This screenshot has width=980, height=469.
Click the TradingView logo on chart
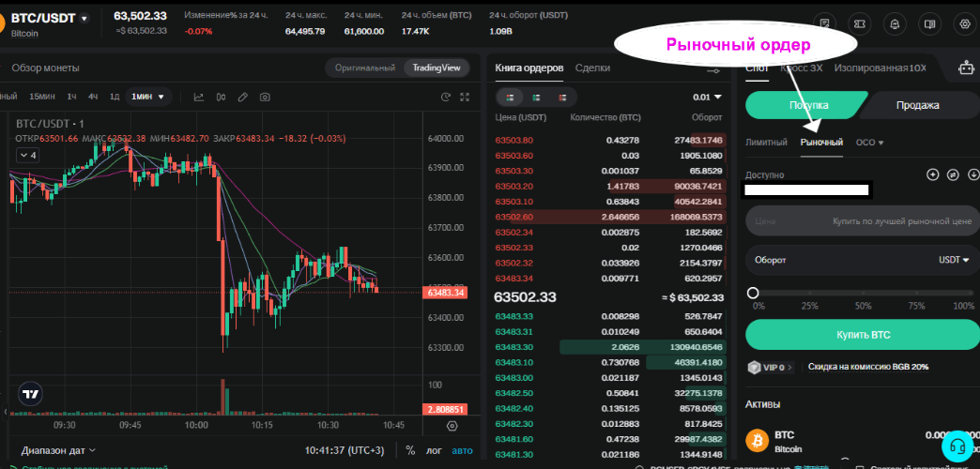click(30, 394)
